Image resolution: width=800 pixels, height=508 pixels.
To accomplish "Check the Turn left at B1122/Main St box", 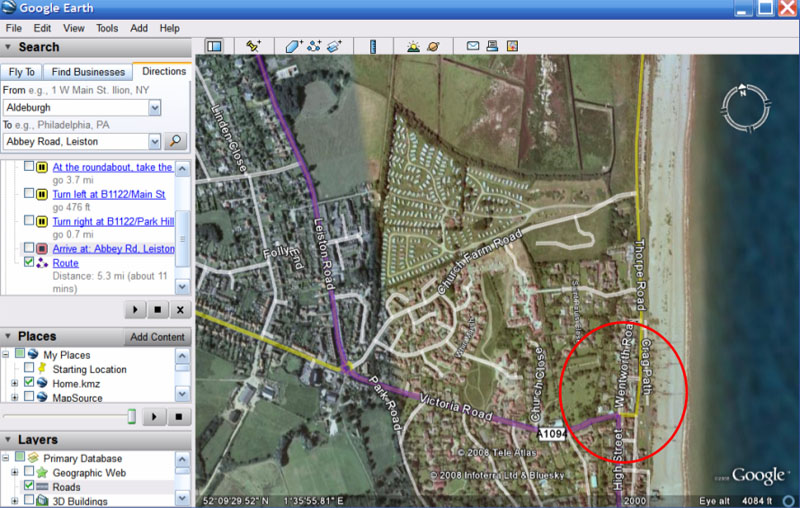I will [x=29, y=193].
